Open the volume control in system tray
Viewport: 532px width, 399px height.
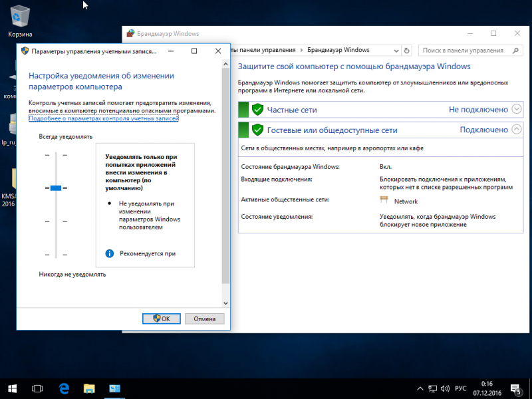click(445, 388)
